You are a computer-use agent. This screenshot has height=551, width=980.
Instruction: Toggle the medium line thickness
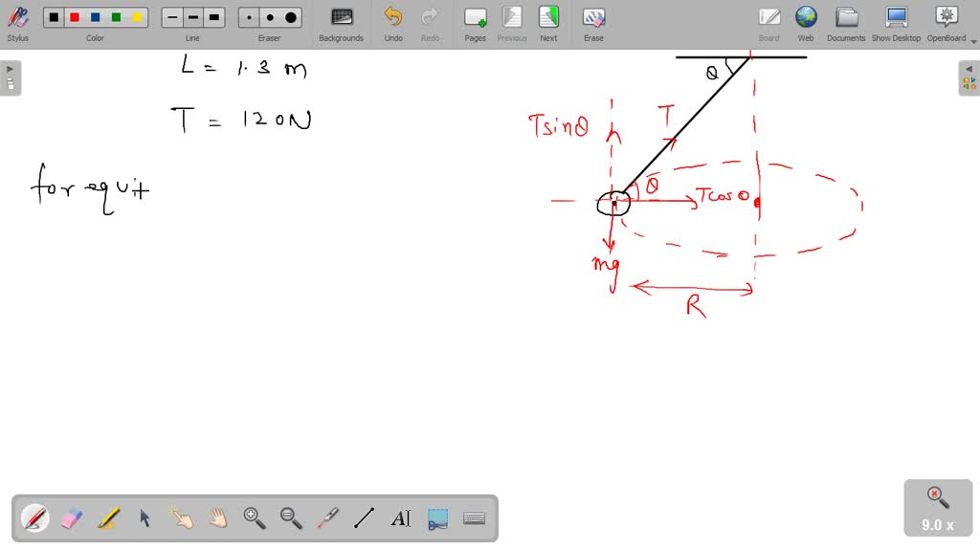click(x=192, y=16)
